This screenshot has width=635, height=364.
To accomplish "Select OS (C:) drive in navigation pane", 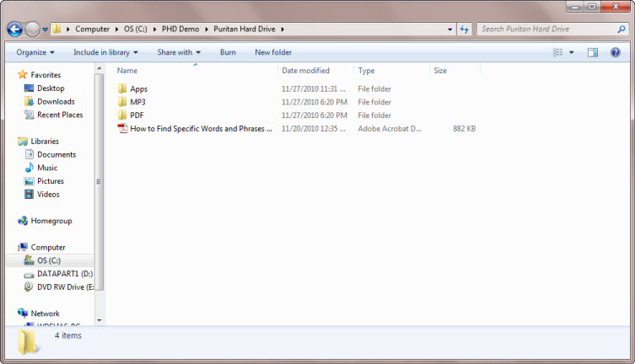I will pos(49,260).
